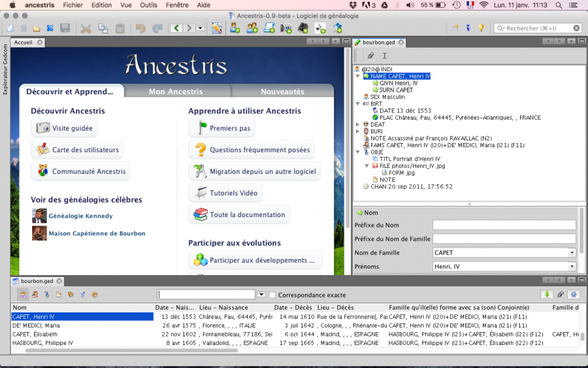Viewport: 588px width, 368px height.
Task: Collapse the NAME CAPET, Henri IV node
Action: click(x=358, y=76)
